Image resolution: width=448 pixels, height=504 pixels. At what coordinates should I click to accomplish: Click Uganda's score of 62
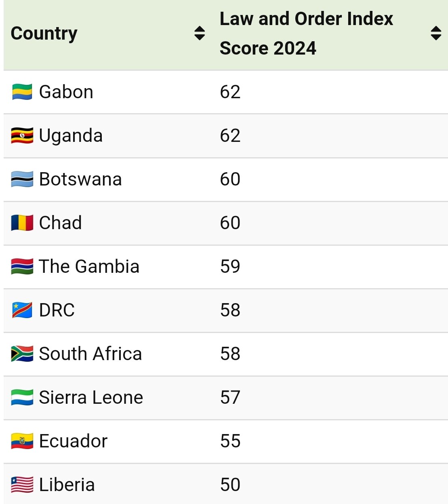[230, 136]
